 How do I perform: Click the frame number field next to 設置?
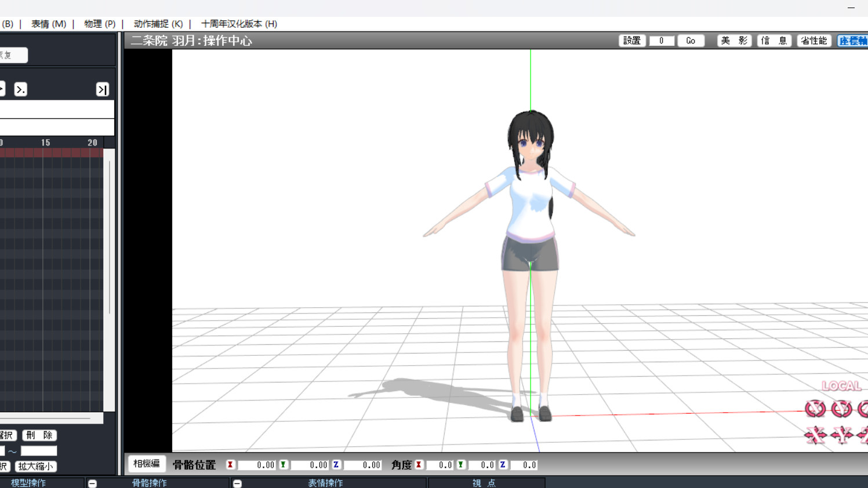coord(662,41)
